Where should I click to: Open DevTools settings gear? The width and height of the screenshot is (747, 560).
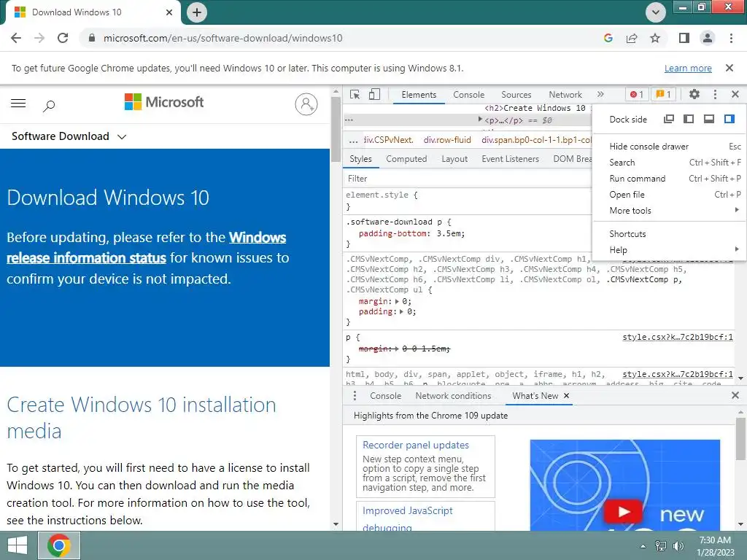tap(694, 94)
